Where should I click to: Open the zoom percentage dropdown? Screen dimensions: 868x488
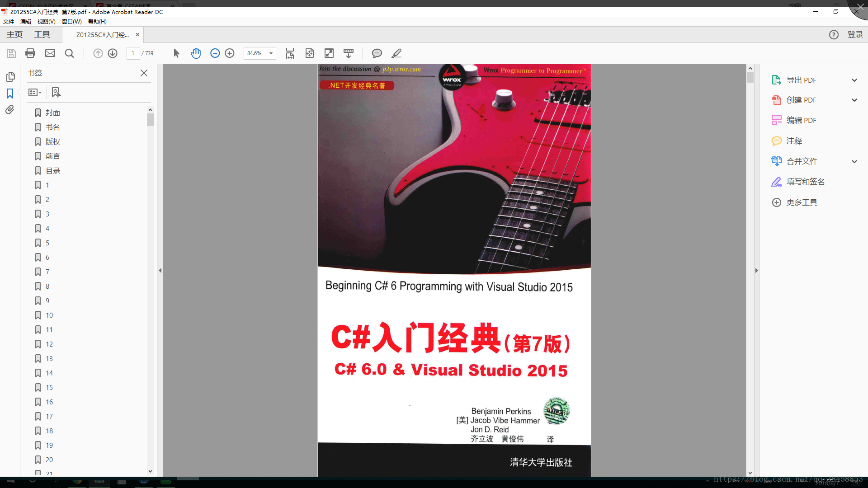tap(271, 53)
